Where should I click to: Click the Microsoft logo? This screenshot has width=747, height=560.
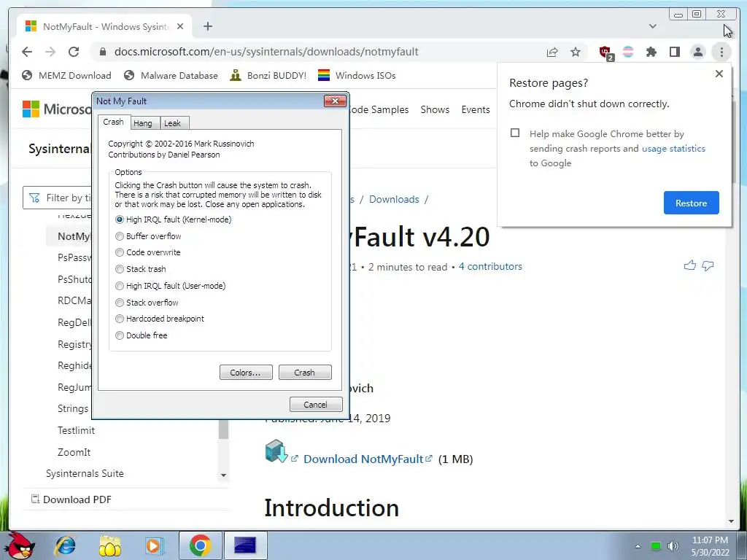click(x=56, y=109)
